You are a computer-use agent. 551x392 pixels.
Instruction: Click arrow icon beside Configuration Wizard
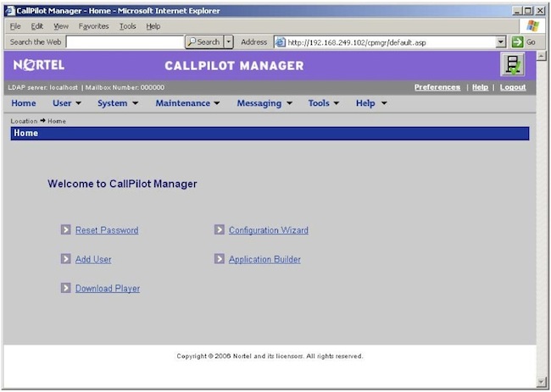point(220,229)
